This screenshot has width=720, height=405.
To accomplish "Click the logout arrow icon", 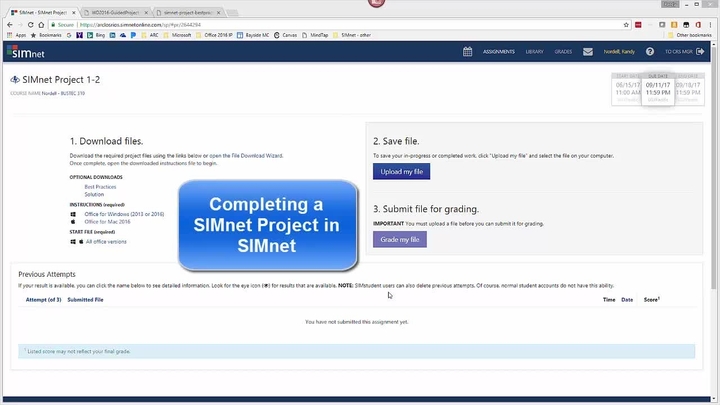I will pos(700,51).
